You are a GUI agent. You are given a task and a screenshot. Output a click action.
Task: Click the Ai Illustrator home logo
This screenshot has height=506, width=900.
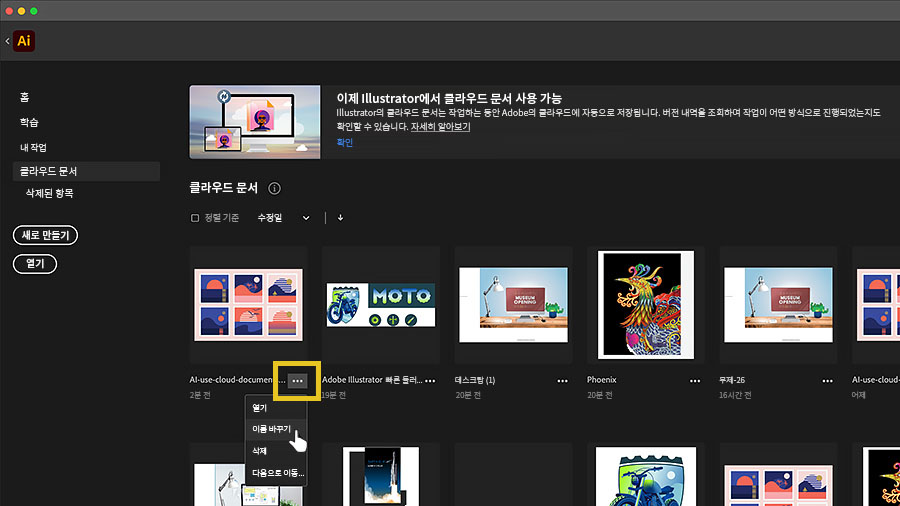(24, 41)
